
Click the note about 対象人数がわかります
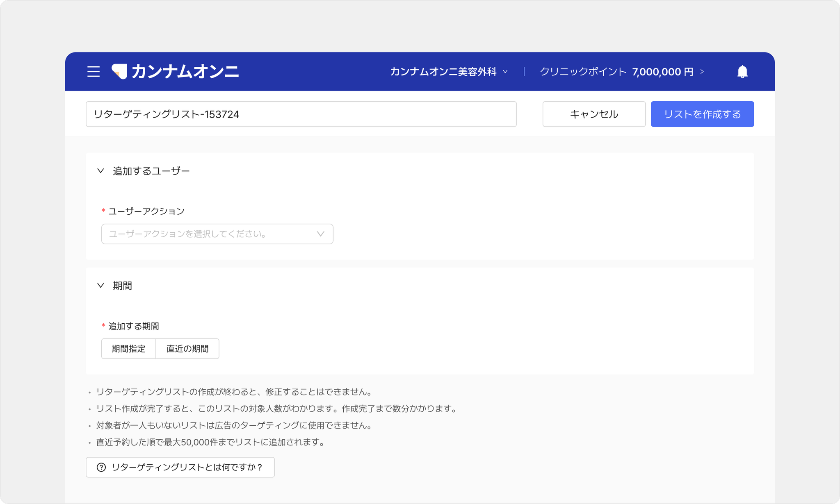pyautogui.click(x=277, y=409)
